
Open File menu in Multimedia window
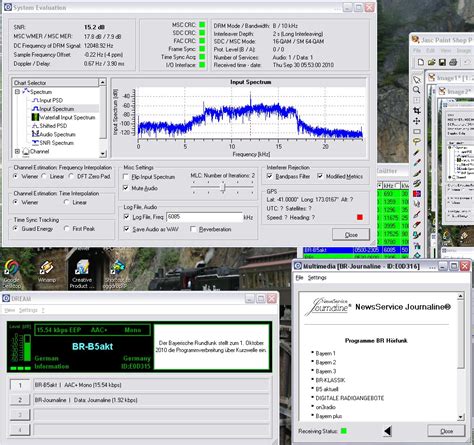[x=299, y=278]
